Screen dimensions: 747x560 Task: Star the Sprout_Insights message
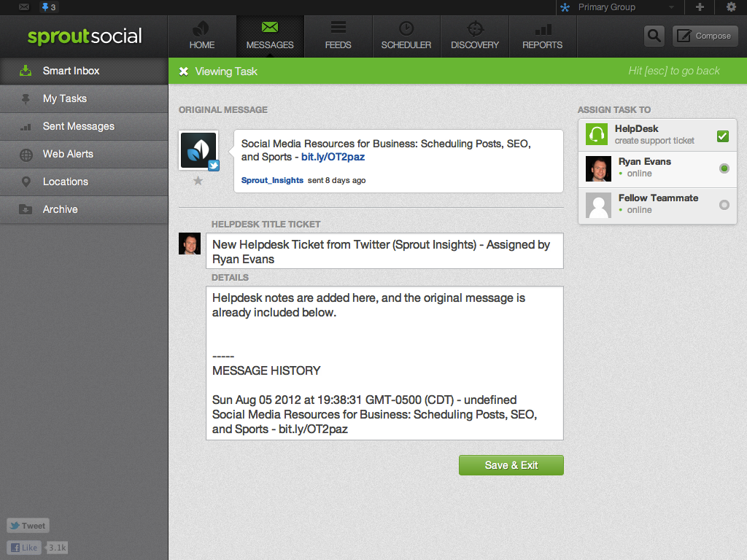pyautogui.click(x=198, y=180)
